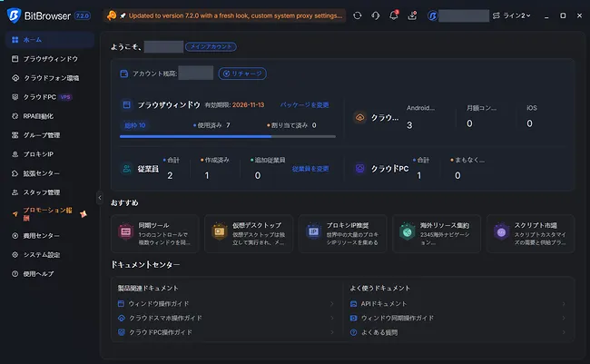Click the expiry date 2026-11-13
Screen dimensions: 590x364
[248, 104]
